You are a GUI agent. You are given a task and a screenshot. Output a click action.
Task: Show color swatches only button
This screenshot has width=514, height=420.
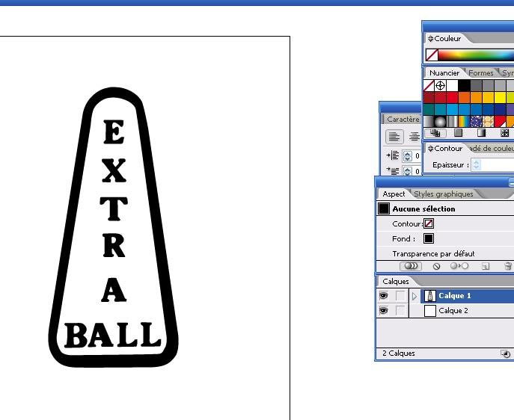459,133
